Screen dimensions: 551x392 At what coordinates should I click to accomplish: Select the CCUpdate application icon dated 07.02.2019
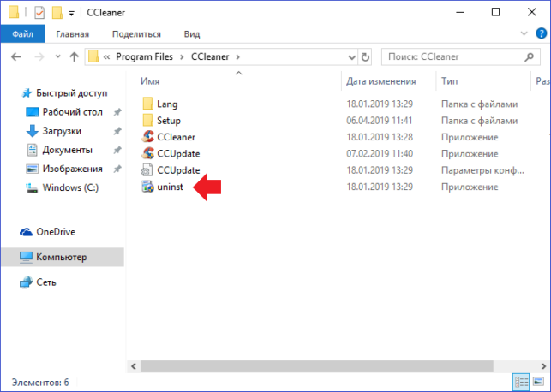tap(147, 153)
